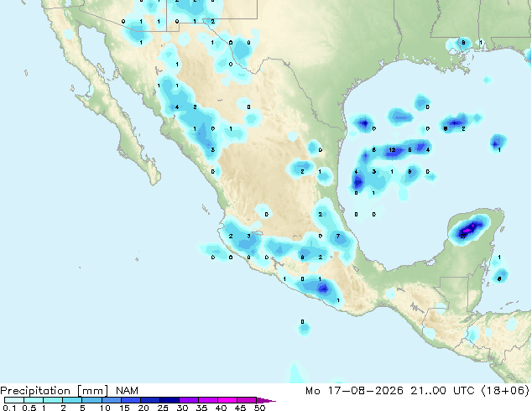Click the legend swatch between 5 and 10
The height and width of the screenshot is (411, 532).
[x=91, y=400]
